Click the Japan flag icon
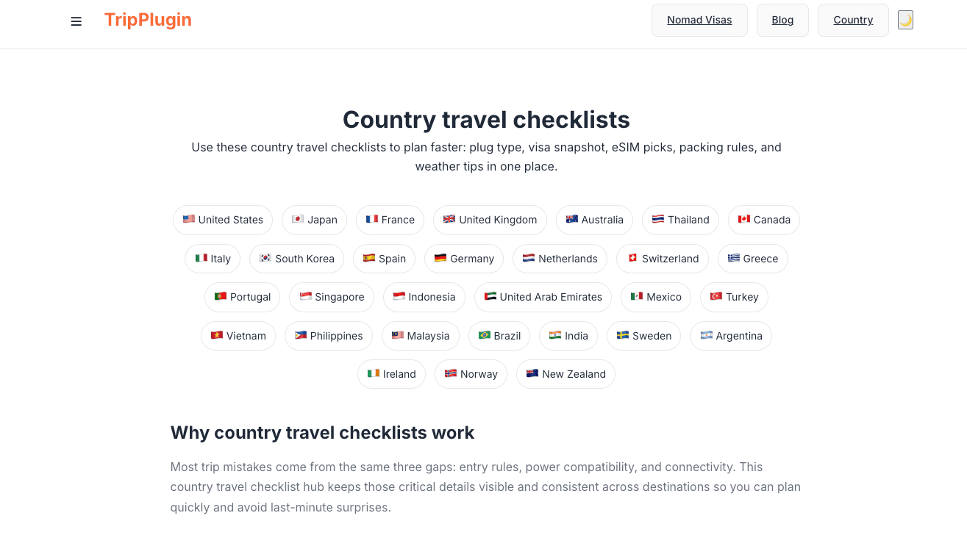 pyautogui.click(x=297, y=220)
